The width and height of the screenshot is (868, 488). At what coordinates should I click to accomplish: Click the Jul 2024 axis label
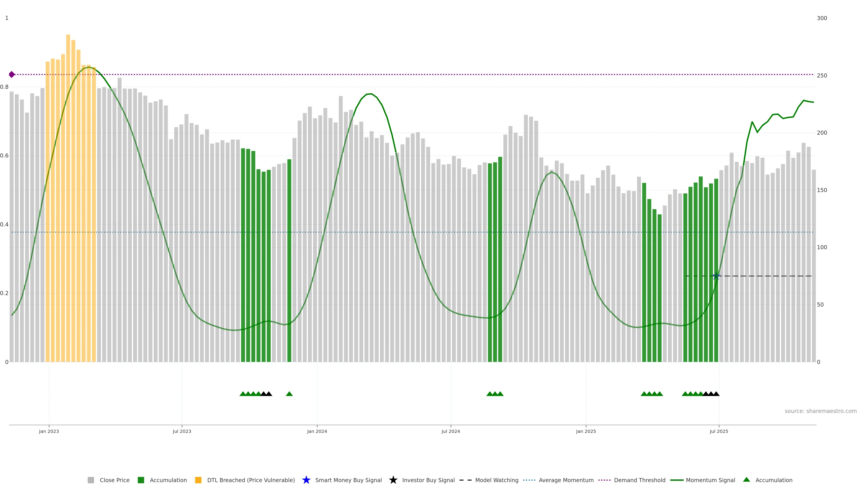(x=451, y=431)
